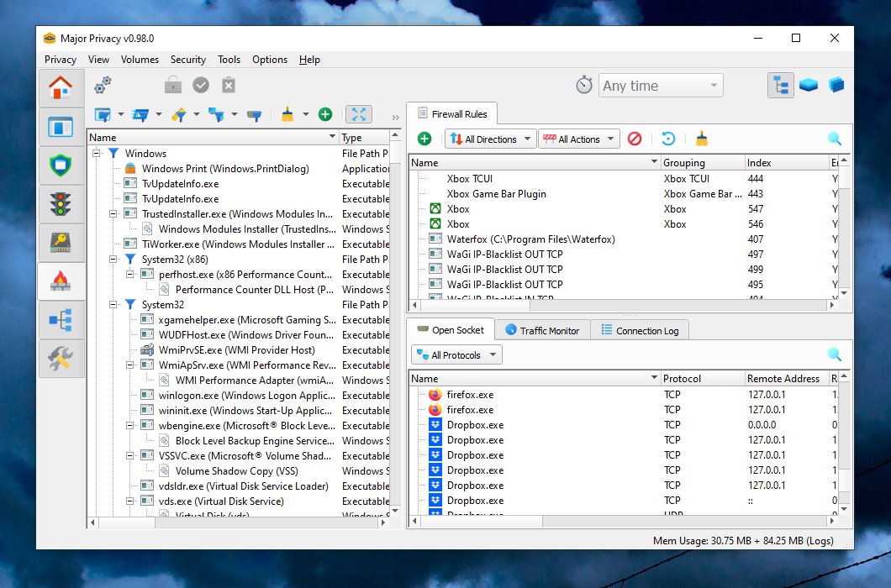Open the key drive volumes page

pos(61,243)
